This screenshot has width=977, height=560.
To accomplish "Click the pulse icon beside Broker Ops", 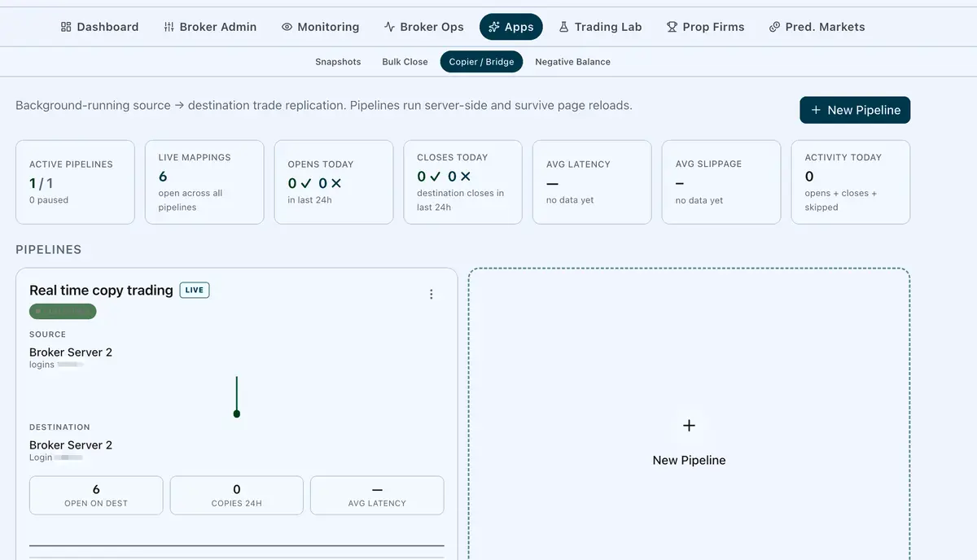I will pyautogui.click(x=389, y=27).
